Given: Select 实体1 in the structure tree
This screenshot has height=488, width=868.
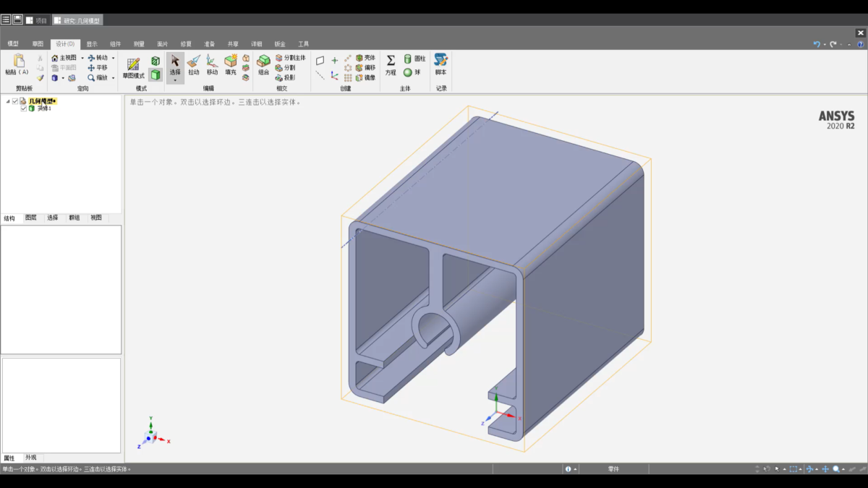Looking at the screenshot, I should coord(44,108).
